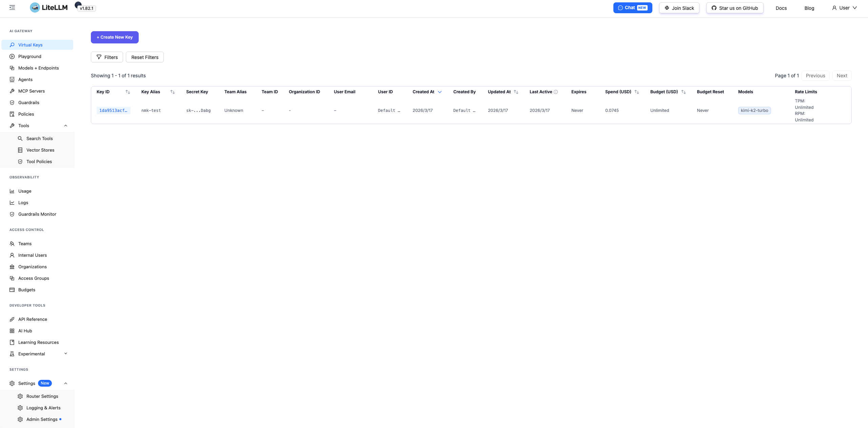Click the LiteLLM logo icon
Viewport: 868px width, 428px height.
pos(35,7)
